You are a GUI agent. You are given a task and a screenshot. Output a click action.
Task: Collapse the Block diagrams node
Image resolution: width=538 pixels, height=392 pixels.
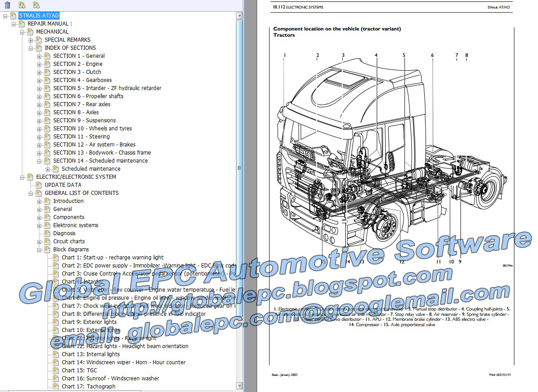pyautogui.click(x=39, y=249)
